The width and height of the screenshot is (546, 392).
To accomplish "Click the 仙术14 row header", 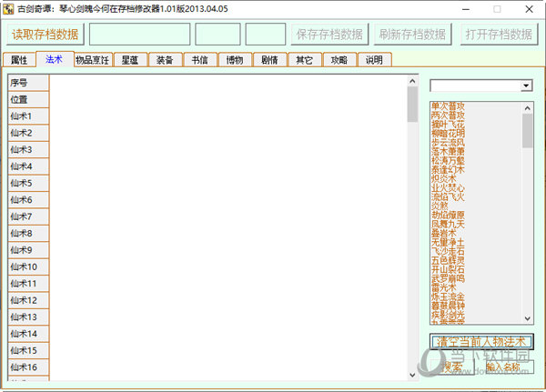I will (x=28, y=334).
